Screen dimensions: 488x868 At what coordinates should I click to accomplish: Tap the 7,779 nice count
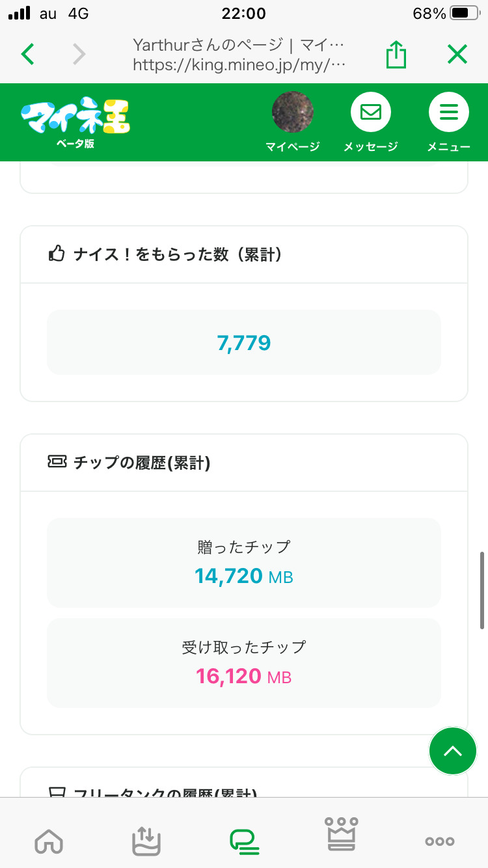pyautogui.click(x=244, y=342)
